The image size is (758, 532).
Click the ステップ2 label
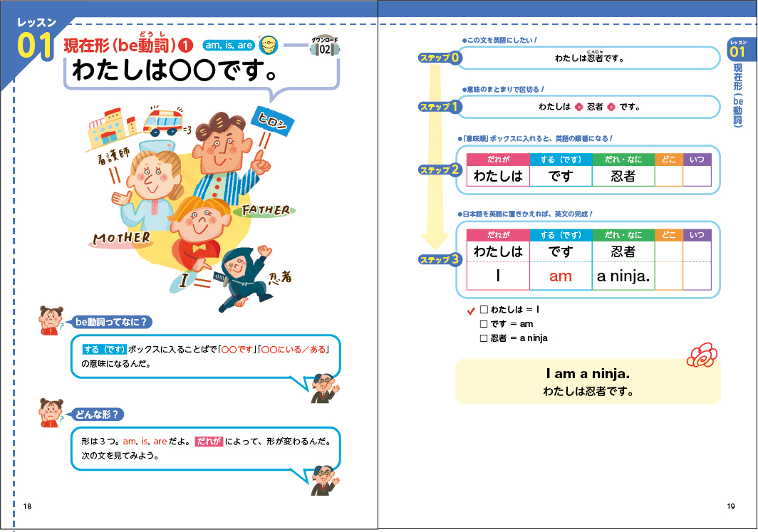(440, 170)
